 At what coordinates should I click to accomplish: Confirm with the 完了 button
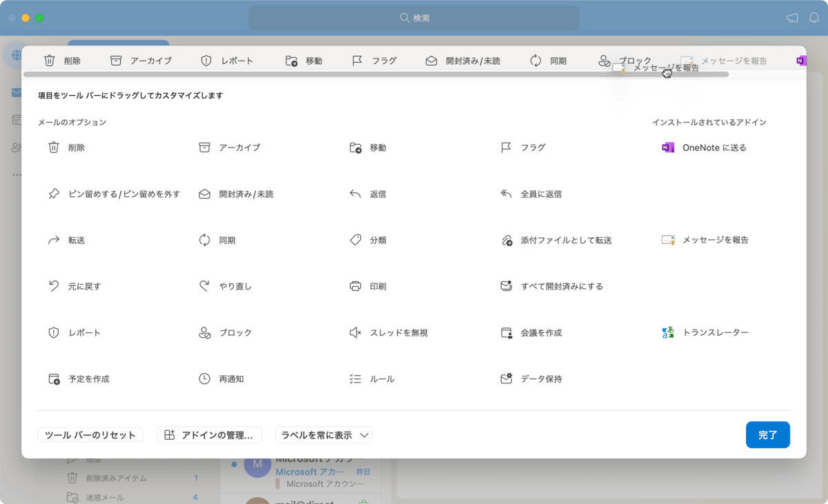(x=768, y=435)
